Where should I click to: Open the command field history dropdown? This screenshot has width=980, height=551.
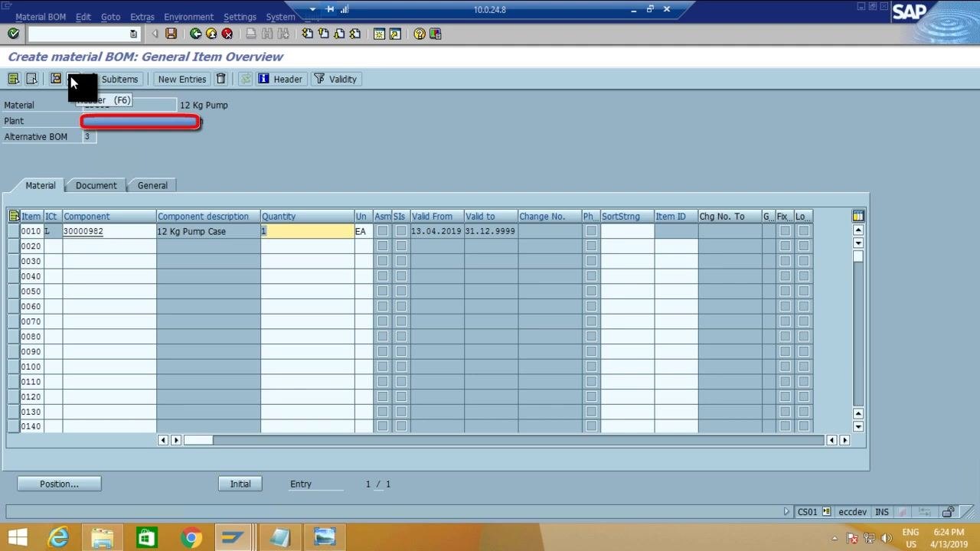pos(133,34)
